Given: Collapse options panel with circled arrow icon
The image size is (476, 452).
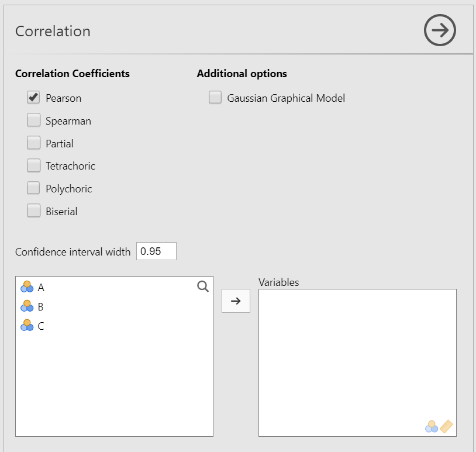Looking at the screenshot, I should click(x=440, y=30).
